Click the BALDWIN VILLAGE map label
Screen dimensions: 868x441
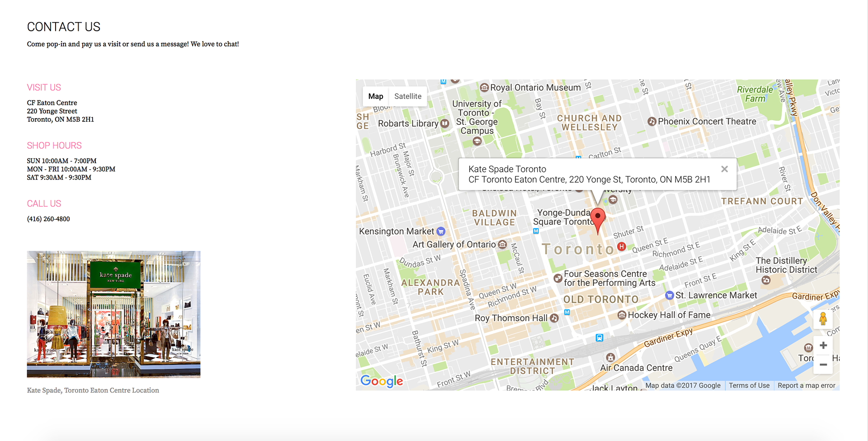(495, 218)
